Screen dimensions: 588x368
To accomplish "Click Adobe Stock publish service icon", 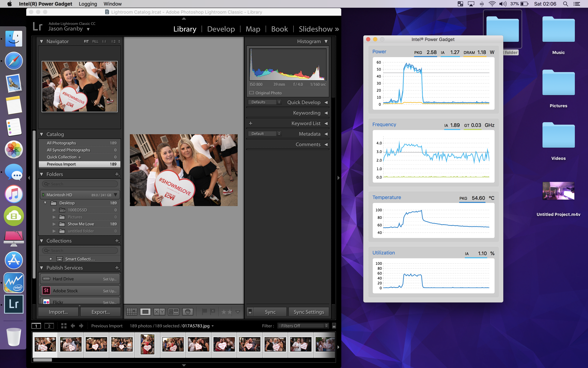I will click(46, 291).
